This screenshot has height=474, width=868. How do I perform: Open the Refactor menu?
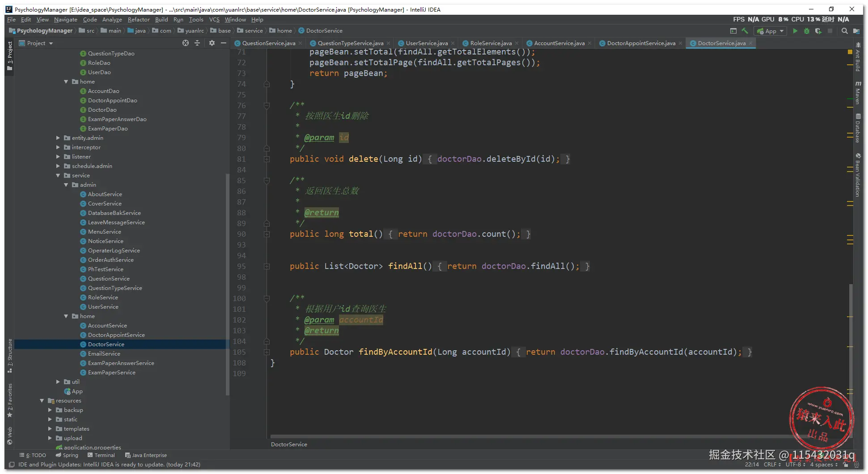coord(139,20)
